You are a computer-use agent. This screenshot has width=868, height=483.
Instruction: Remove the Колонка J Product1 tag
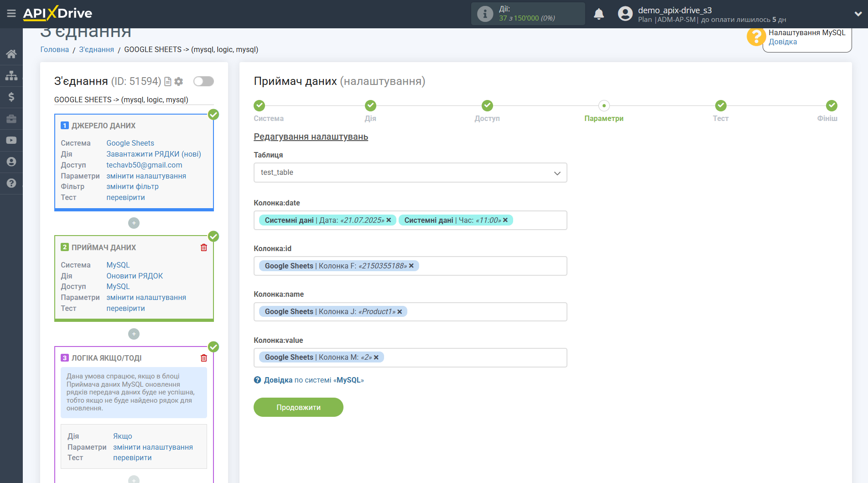pos(400,312)
